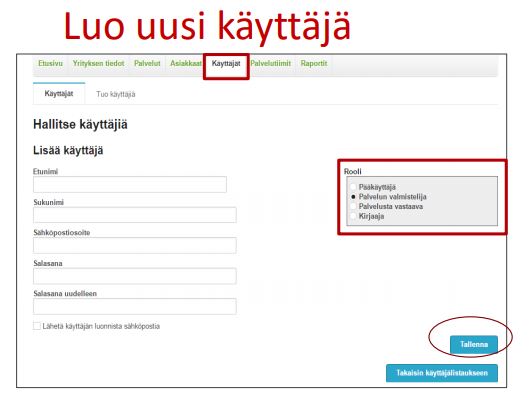Open the Etusivu menu item

[50, 63]
